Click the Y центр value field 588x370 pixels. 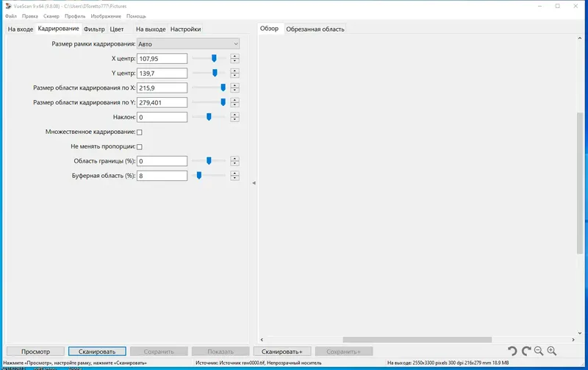click(162, 73)
